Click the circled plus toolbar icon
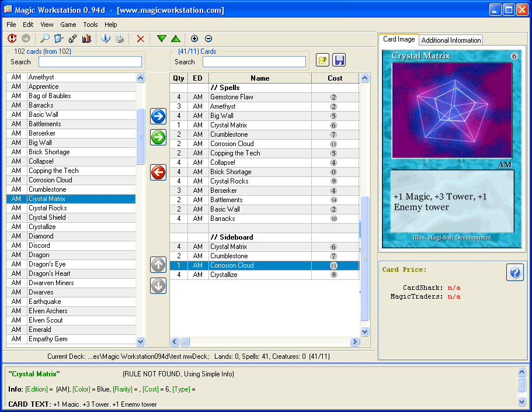532x412 pixels. pos(194,39)
